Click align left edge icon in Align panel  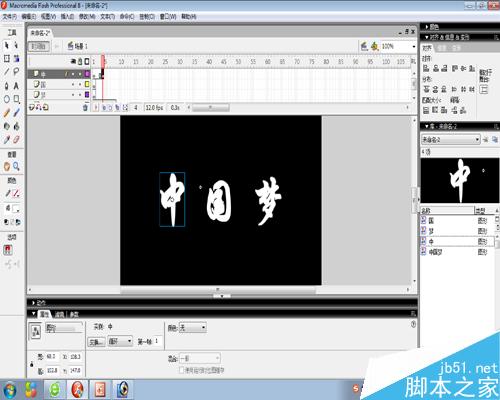point(426,68)
